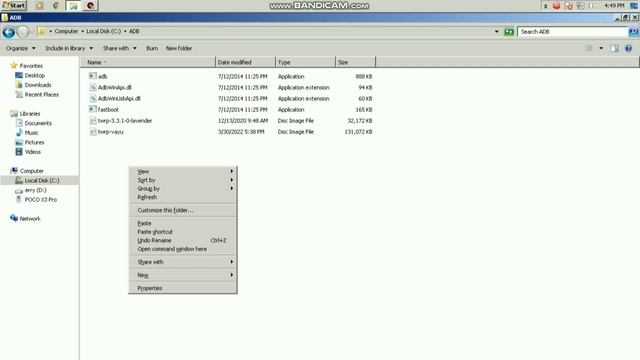The height and width of the screenshot is (360, 640).
Task: Expand the Sort by submenu
Action: pos(182,180)
